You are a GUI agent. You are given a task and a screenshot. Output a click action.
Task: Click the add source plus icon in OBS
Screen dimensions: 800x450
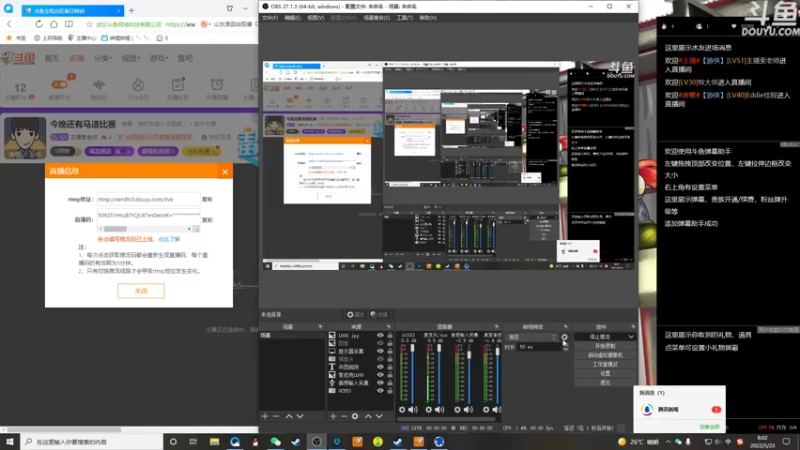(333, 416)
